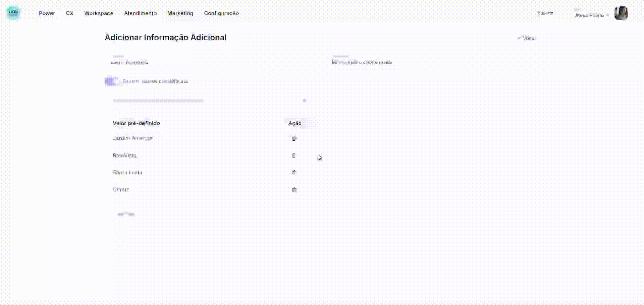Open the Configuração menu
Viewport: 644px width, 305px height.
pyautogui.click(x=221, y=13)
